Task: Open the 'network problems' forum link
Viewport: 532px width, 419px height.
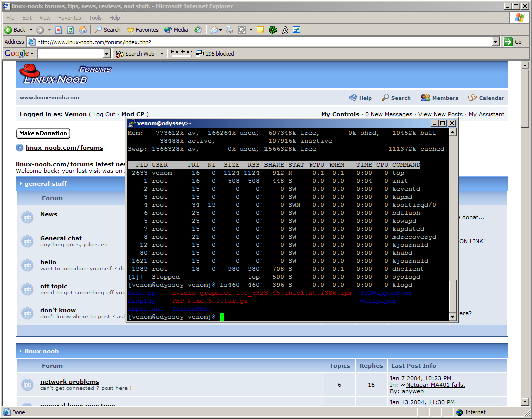Action: 69,382
